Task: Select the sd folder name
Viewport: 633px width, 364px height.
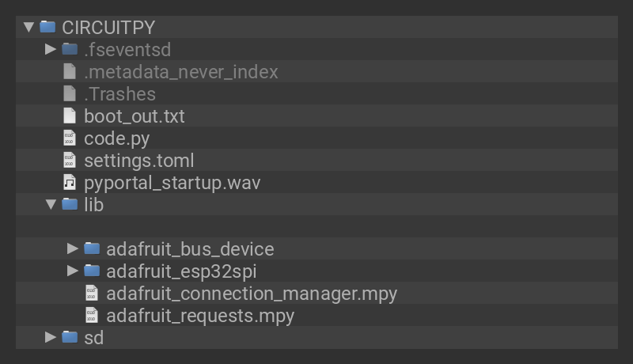Action: coord(93,337)
